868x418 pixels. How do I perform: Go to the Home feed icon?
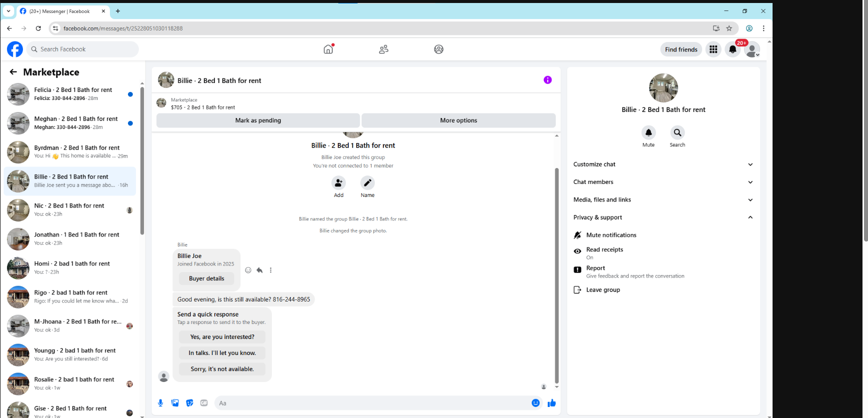coord(328,49)
